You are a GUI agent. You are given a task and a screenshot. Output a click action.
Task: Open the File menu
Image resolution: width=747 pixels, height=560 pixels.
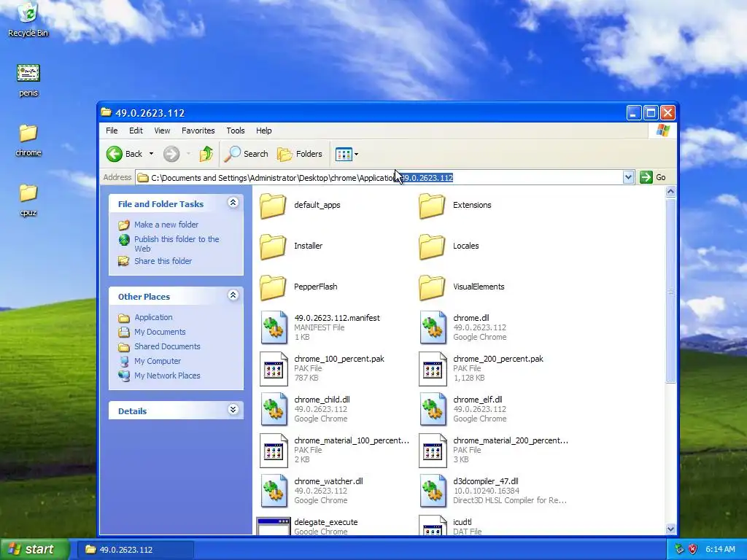[x=112, y=131]
